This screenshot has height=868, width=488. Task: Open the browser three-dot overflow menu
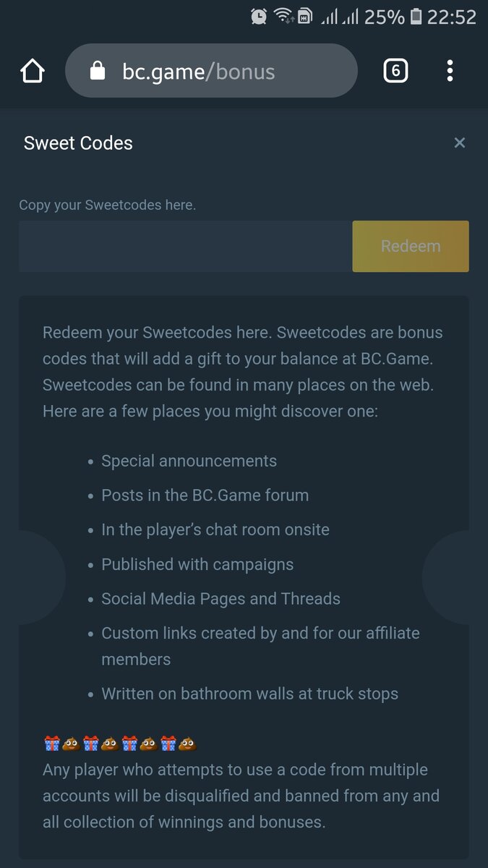pyautogui.click(x=450, y=71)
